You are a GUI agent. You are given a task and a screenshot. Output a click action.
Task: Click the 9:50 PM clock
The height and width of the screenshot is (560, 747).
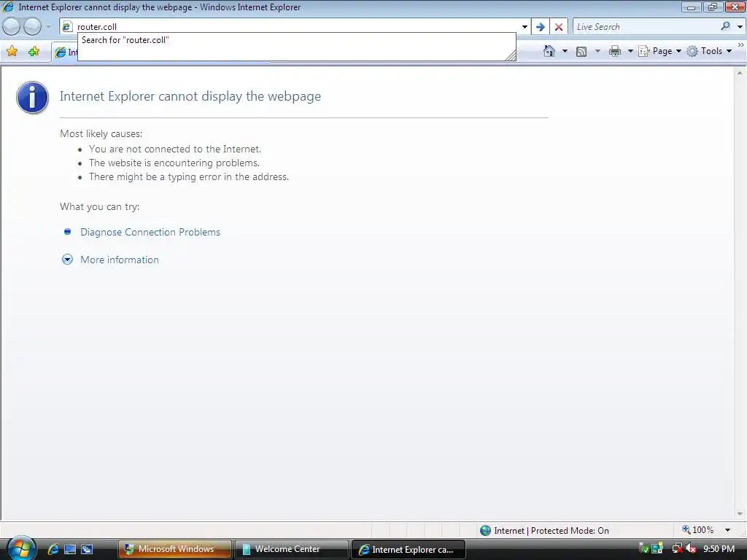coord(719,548)
